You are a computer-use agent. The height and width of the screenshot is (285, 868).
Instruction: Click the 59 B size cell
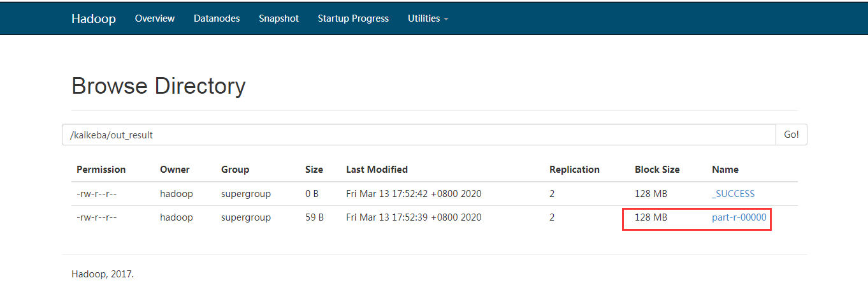click(x=315, y=217)
